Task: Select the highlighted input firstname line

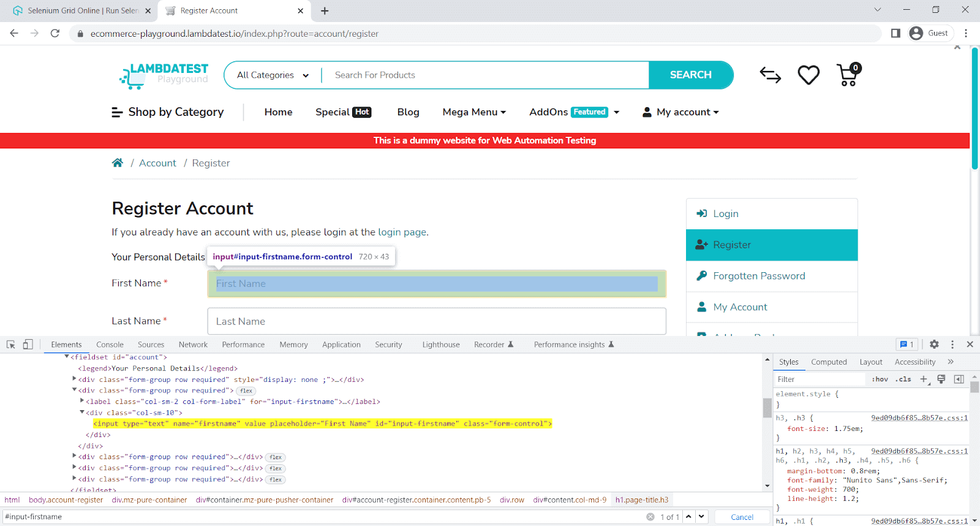Action: (322, 424)
